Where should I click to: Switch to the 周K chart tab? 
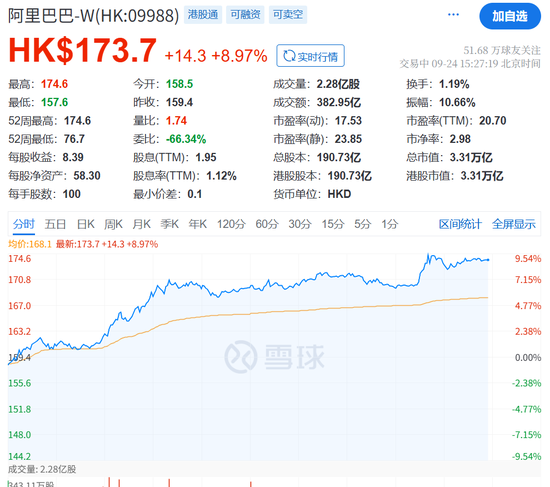pos(113,224)
